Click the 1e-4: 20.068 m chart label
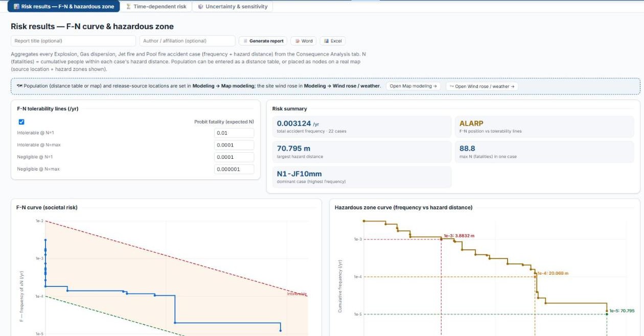644x336 pixels. tap(553, 273)
